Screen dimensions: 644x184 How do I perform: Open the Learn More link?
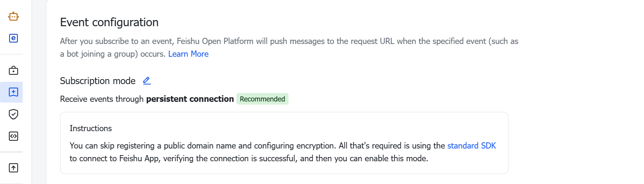(x=188, y=54)
